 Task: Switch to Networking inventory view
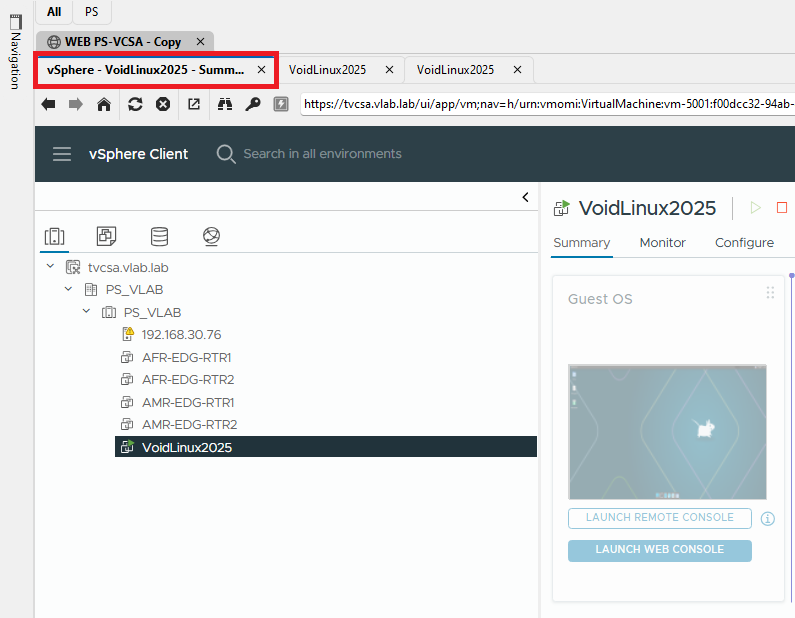[x=211, y=236]
